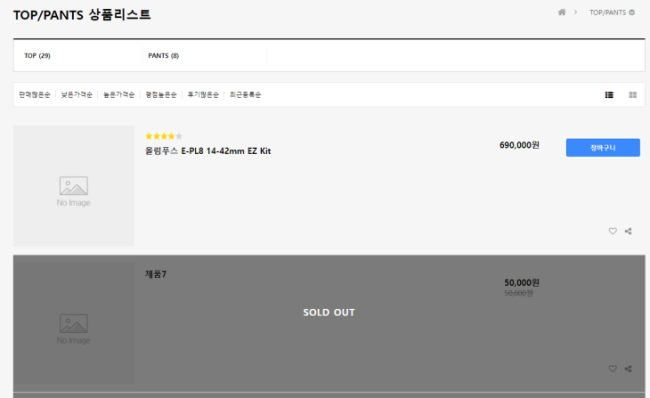This screenshot has width=650, height=398.
Task: Switch to grid view layout icon
Action: click(x=633, y=95)
